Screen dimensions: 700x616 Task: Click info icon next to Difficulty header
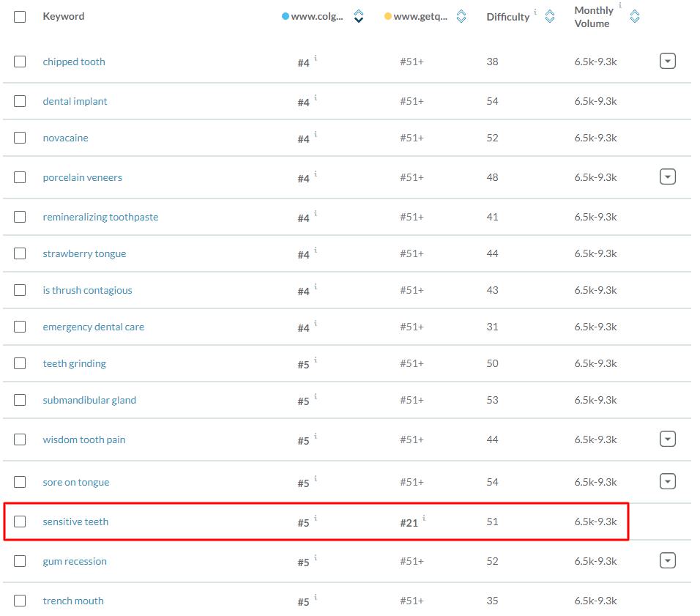(x=535, y=12)
